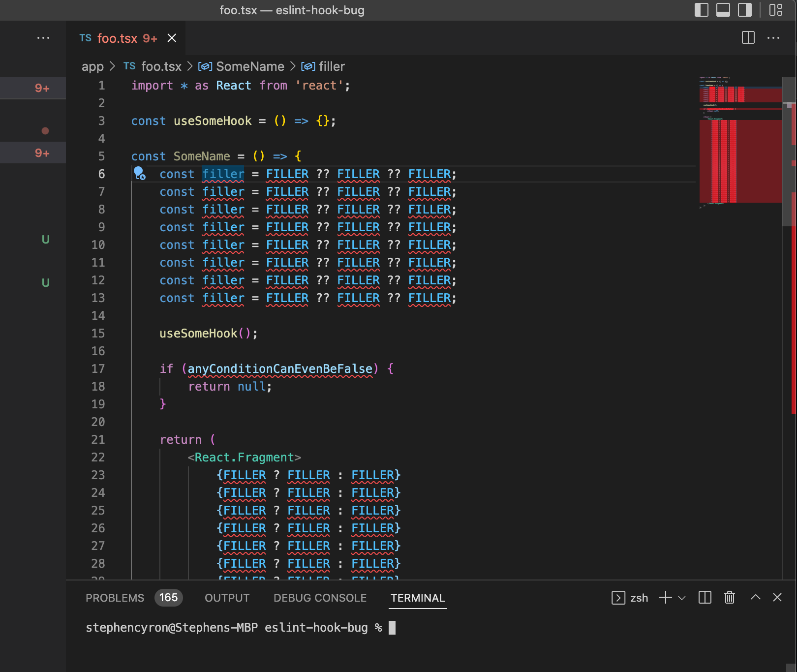The width and height of the screenshot is (797, 672).
Task: Click useSomeHook declaration on line 3
Action: pyautogui.click(x=213, y=121)
